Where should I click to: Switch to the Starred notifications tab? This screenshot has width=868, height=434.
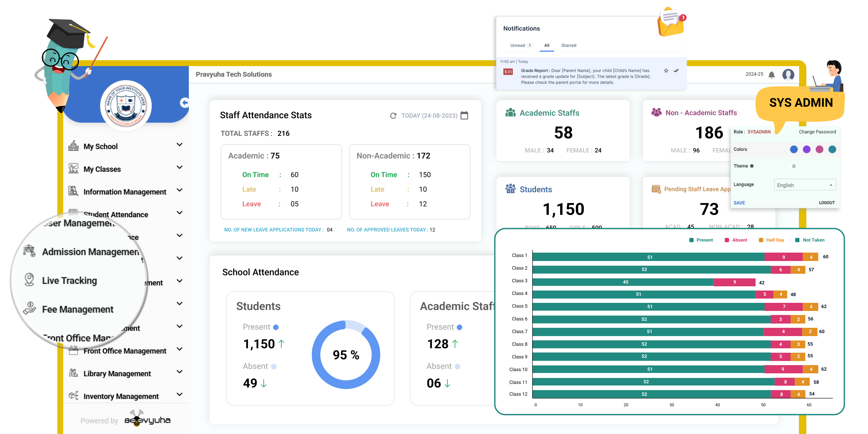coord(569,45)
